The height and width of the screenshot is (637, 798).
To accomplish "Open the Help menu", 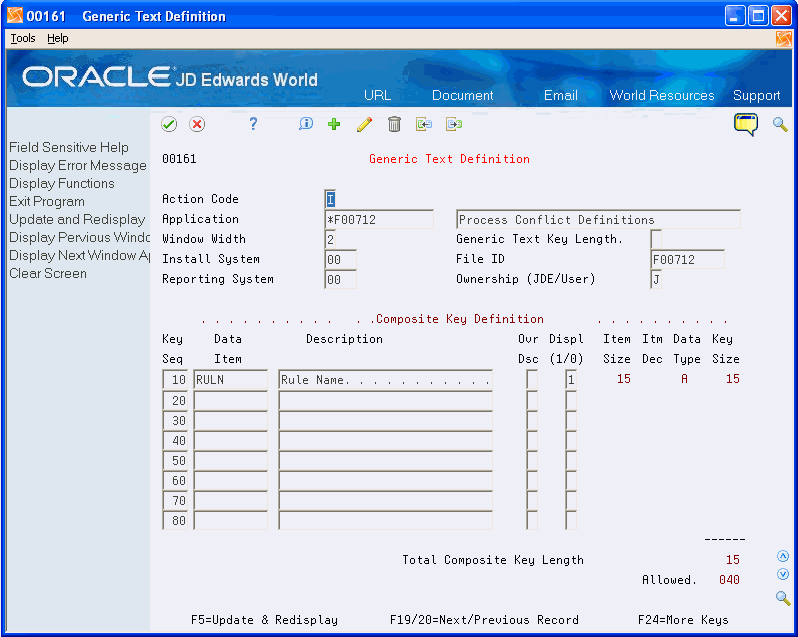I will [x=58, y=38].
